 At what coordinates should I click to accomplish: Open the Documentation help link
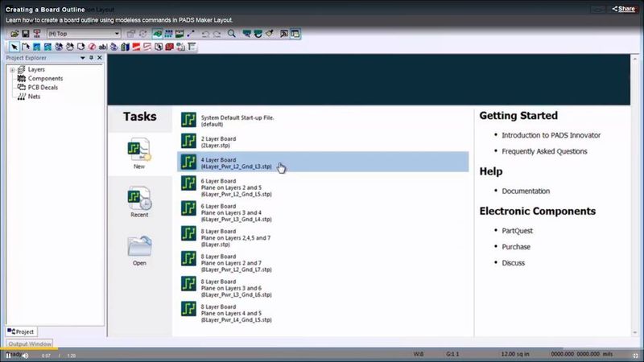click(x=526, y=191)
